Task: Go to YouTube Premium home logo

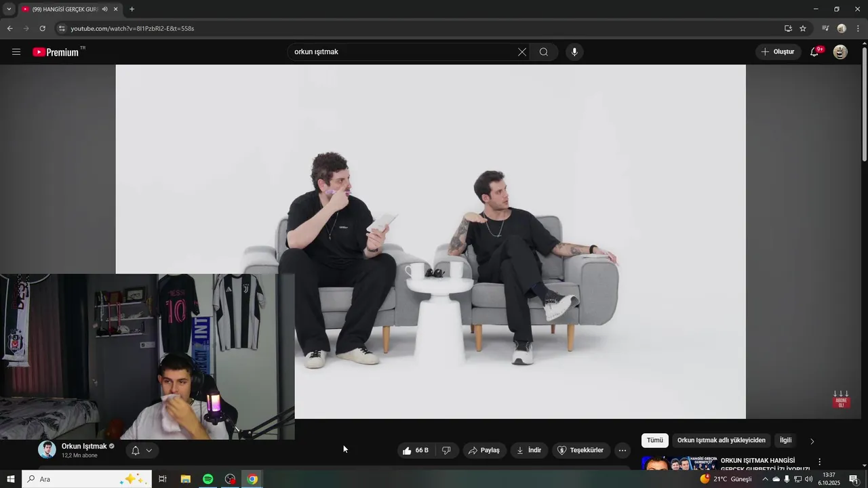Action: coord(56,52)
